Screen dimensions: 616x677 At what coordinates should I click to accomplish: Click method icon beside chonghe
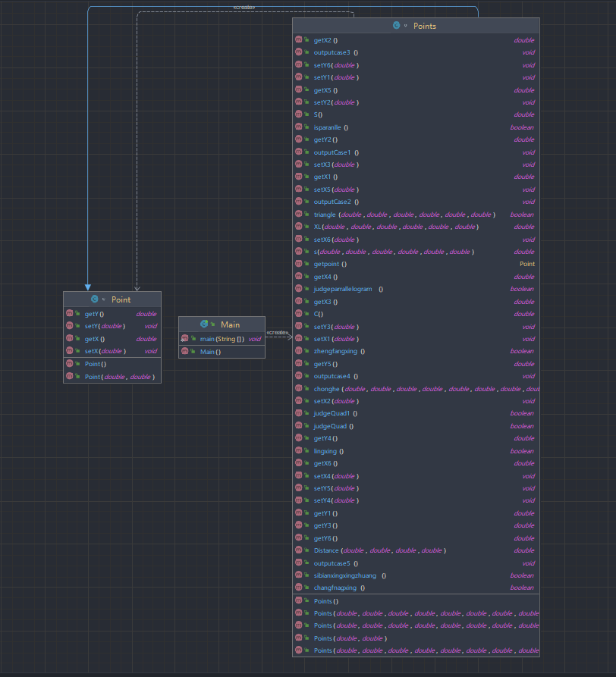298,389
